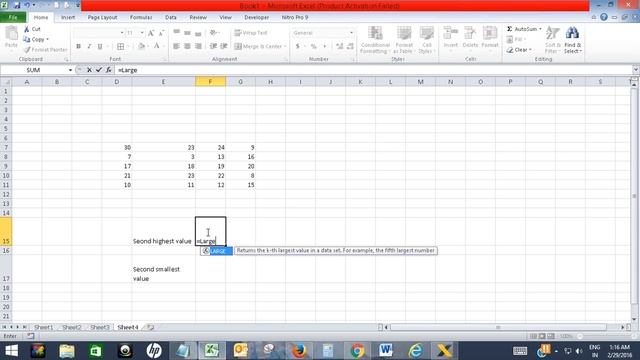Screen dimensions: 640x360
Task: Open the font name dropdown
Action: [x=122, y=33]
